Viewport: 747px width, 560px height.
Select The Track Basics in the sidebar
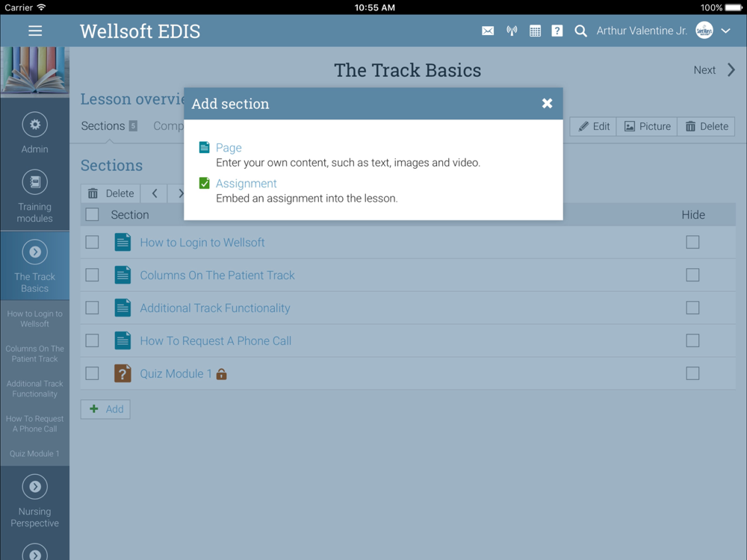(35, 267)
